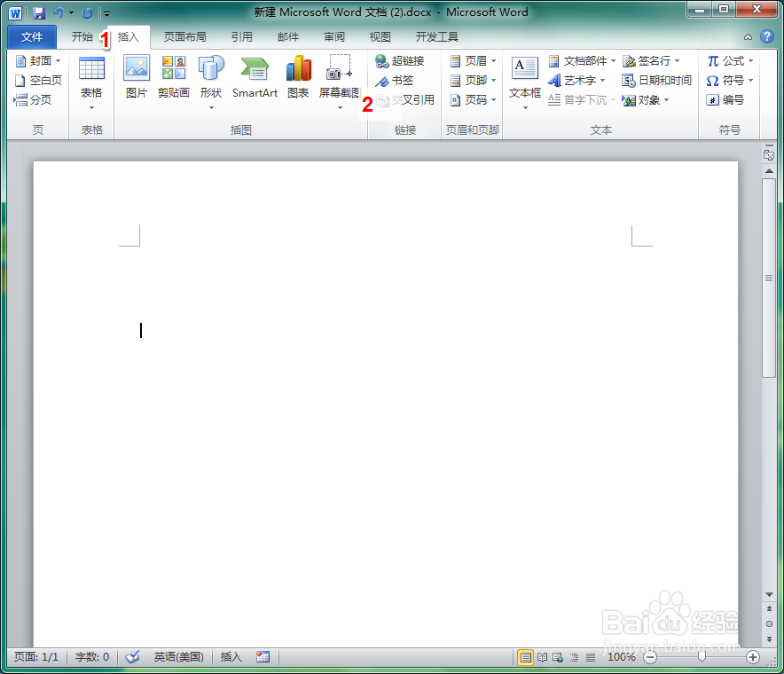Insert a SmartArt graphic

[x=255, y=76]
